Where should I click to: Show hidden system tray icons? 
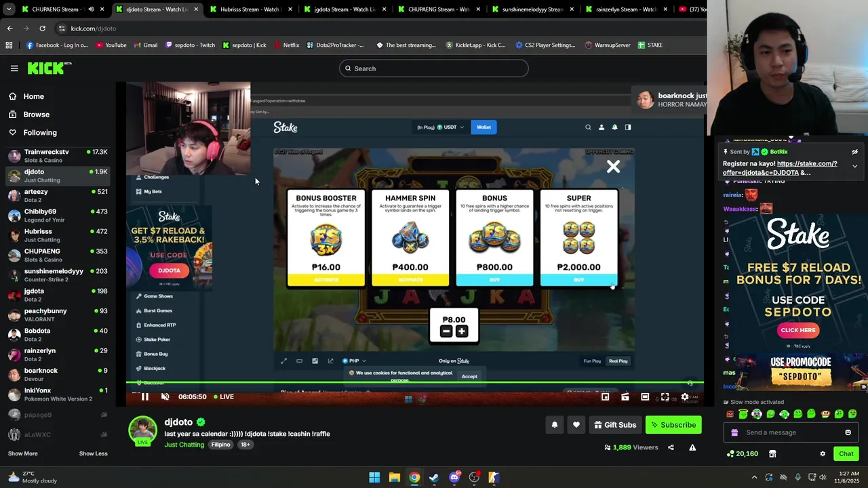(754, 477)
